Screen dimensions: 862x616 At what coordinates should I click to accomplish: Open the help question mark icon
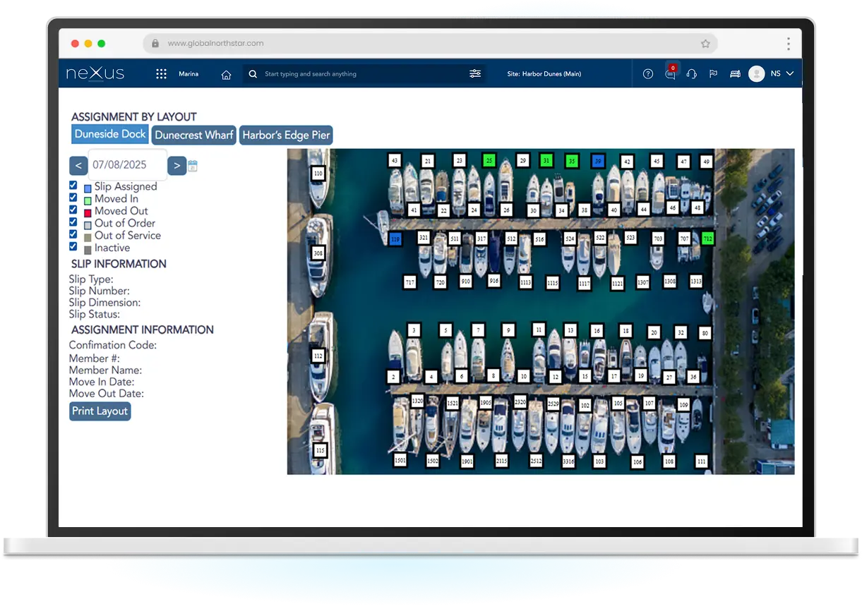(x=647, y=74)
